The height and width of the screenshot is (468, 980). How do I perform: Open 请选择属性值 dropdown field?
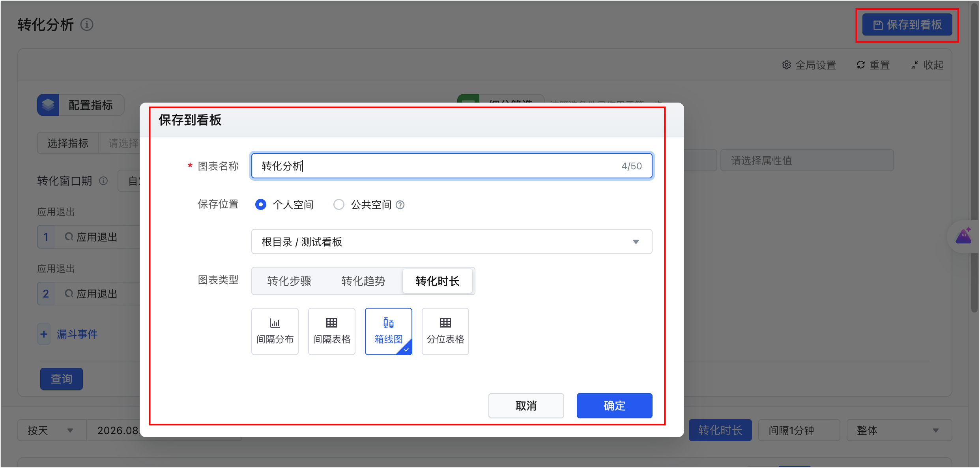(807, 160)
